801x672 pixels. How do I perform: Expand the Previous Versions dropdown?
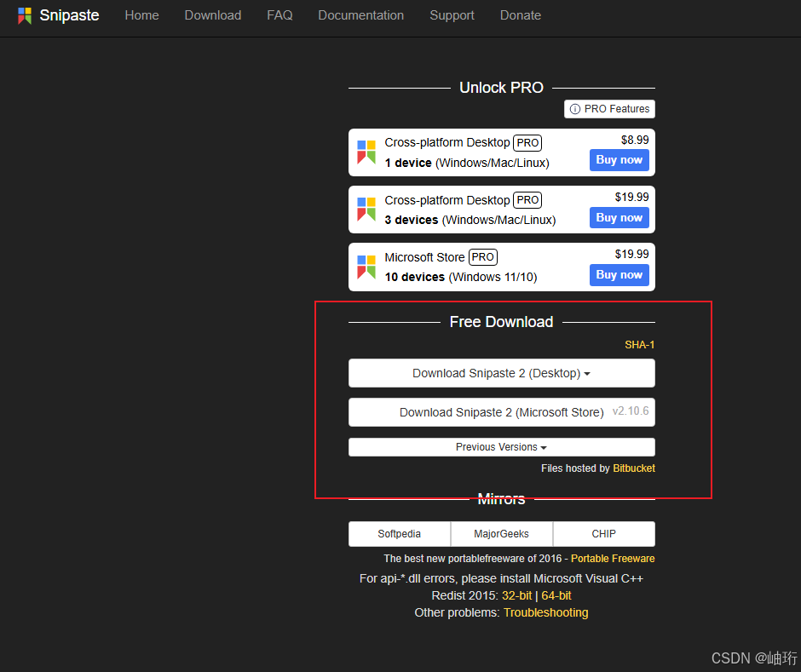(502, 447)
